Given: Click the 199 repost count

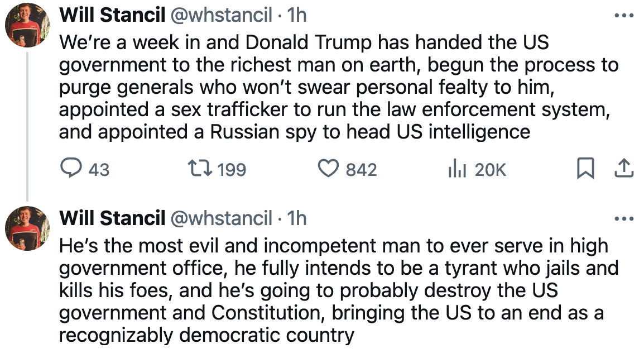Looking at the screenshot, I should [232, 169].
